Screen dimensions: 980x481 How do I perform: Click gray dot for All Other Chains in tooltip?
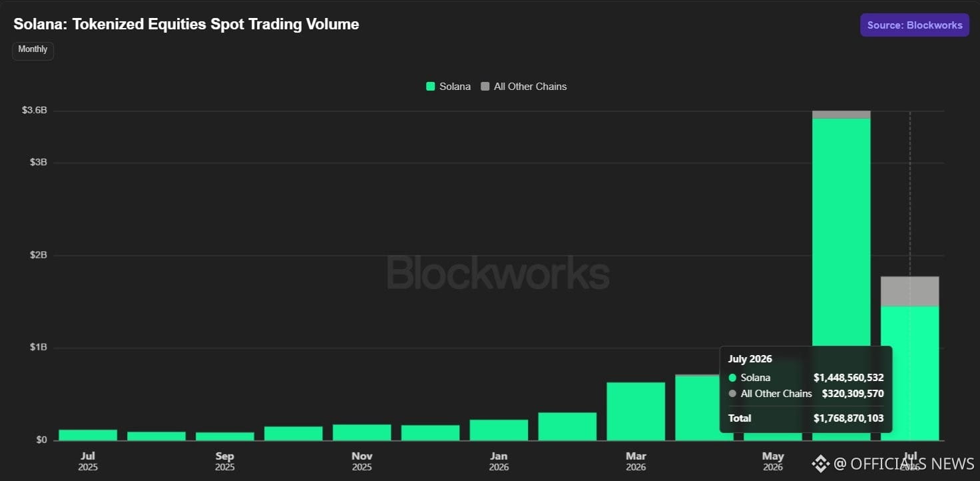[732, 394]
